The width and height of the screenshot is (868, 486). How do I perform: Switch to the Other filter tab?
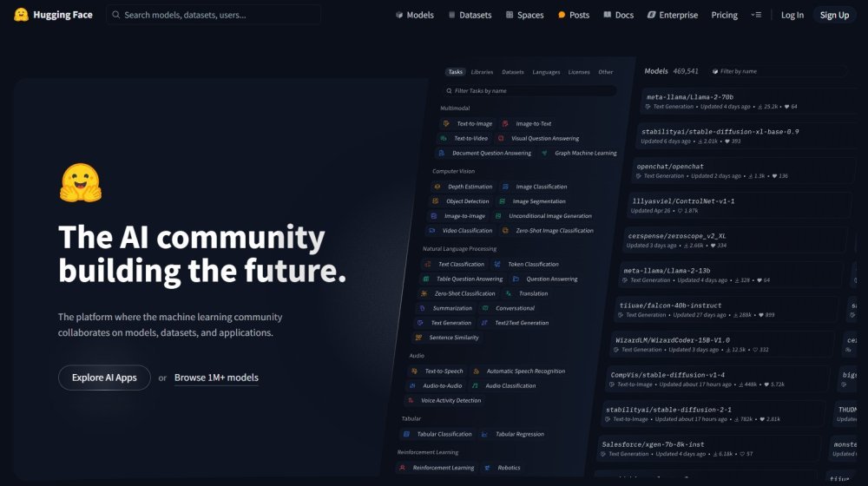(x=605, y=72)
